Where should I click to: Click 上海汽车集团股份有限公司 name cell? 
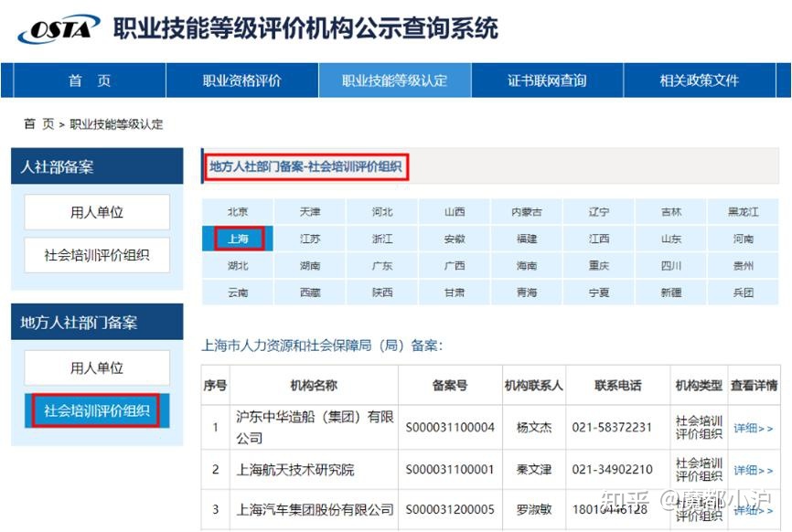click(x=315, y=510)
